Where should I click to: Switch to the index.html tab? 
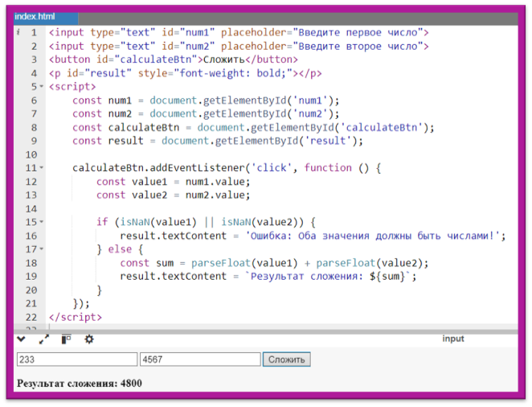[35, 17]
